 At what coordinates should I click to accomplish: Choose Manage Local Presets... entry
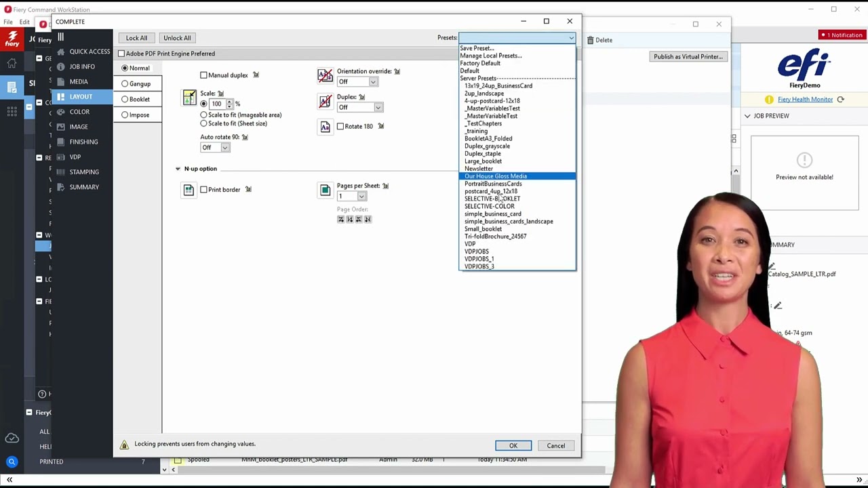pyautogui.click(x=491, y=56)
